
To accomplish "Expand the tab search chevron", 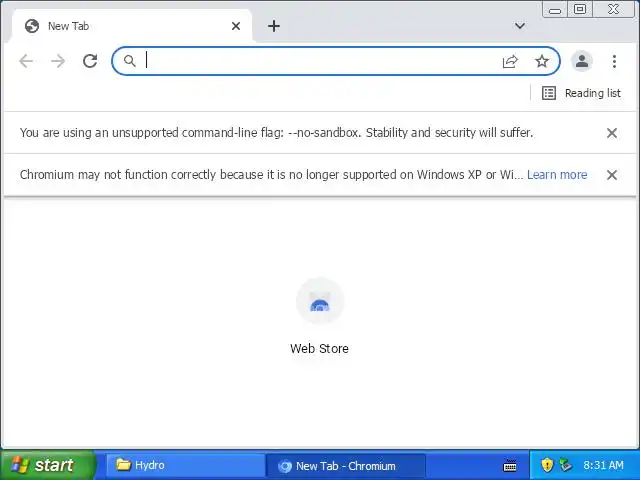I will tap(520, 26).
